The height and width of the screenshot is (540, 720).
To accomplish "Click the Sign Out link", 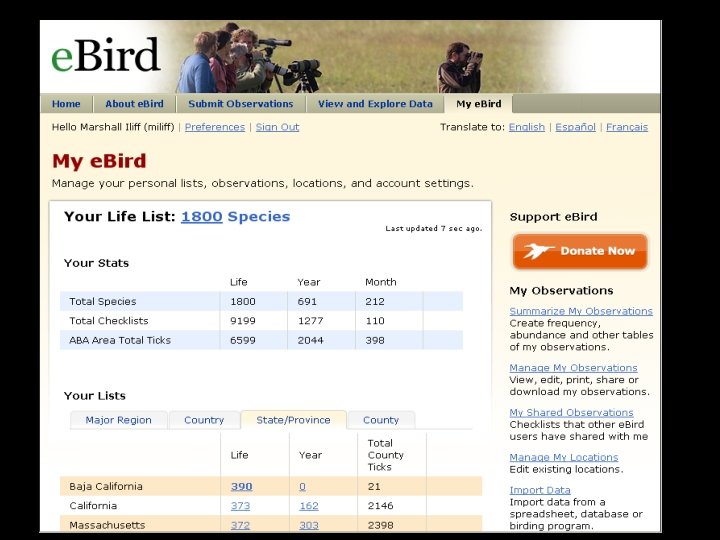I will [277, 127].
